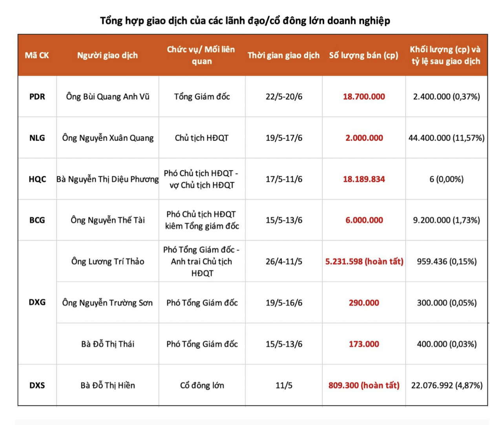Viewport: 504px width, 425px height.
Task: Select the "Cổ đông lớn" cell
Action: tap(202, 385)
